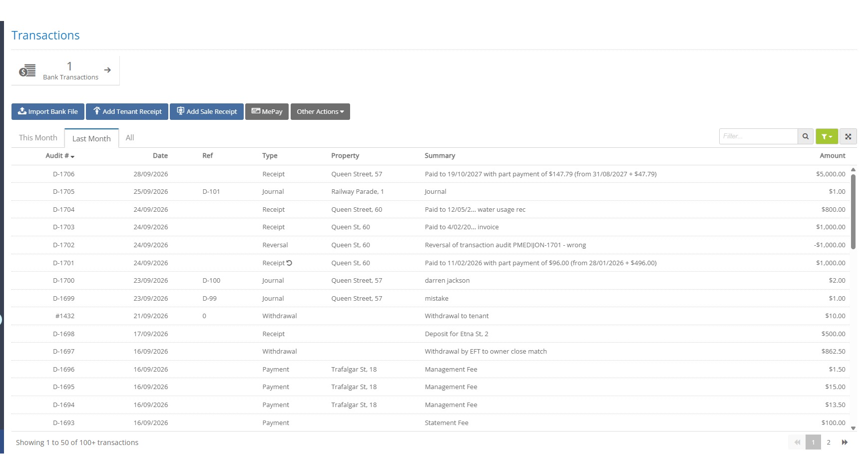Viewport: 868px width, 475px height.
Task: Click the Ref column header
Action: pyautogui.click(x=208, y=156)
